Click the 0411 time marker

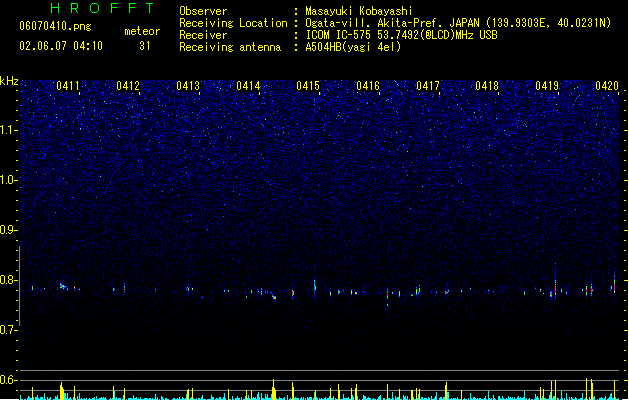pos(68,86)
